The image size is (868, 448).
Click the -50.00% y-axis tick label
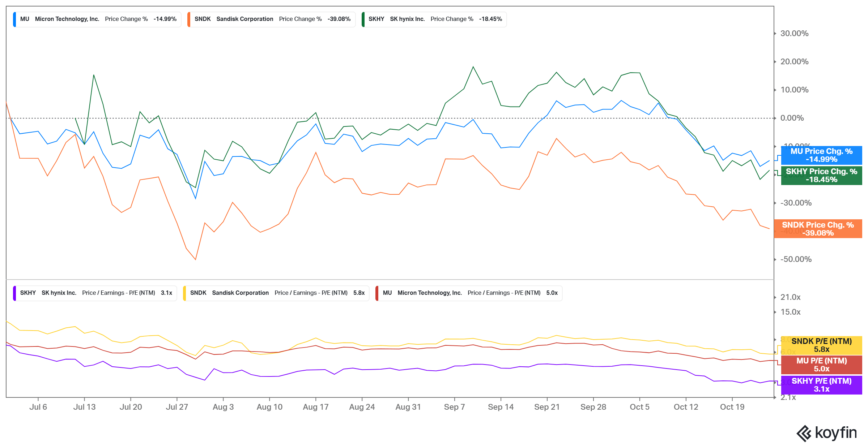796,259
